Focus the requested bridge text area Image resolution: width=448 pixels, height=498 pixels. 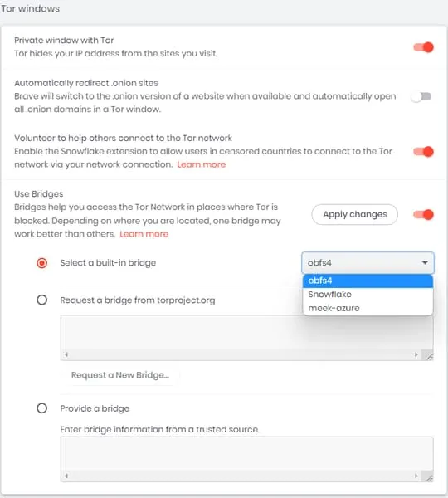(x=246, y=334)
